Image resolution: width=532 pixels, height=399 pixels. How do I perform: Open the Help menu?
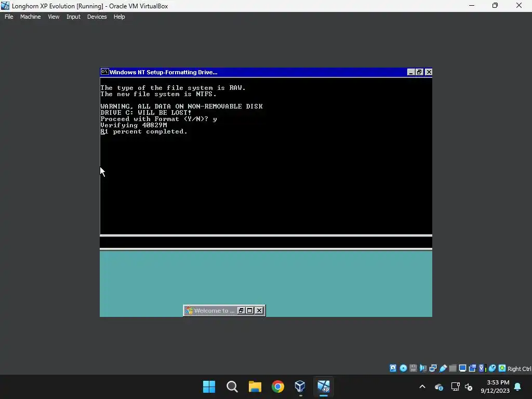[x=119, y=17]
